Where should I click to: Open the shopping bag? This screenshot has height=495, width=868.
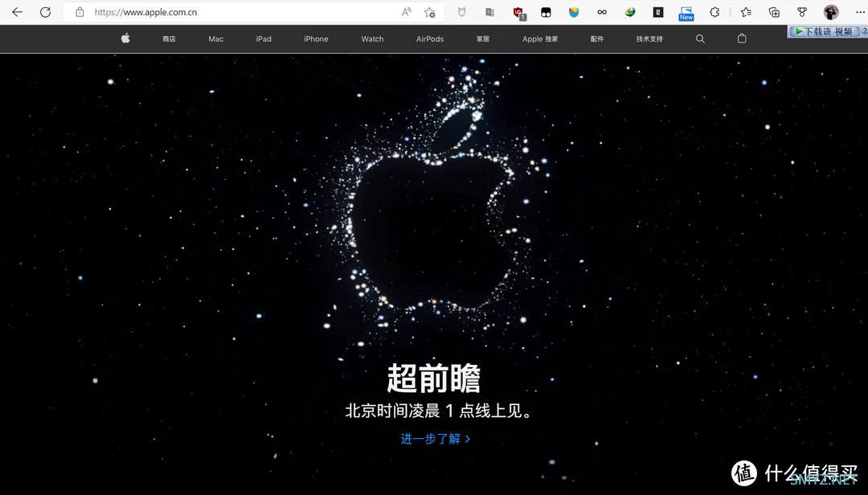pyautogui.click(x=742, y=39)
